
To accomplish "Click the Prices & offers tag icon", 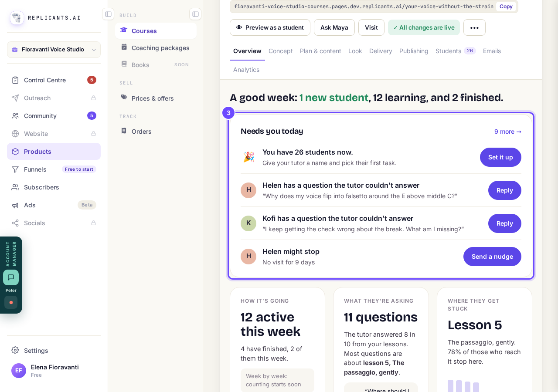I will [x=124, y=98].
